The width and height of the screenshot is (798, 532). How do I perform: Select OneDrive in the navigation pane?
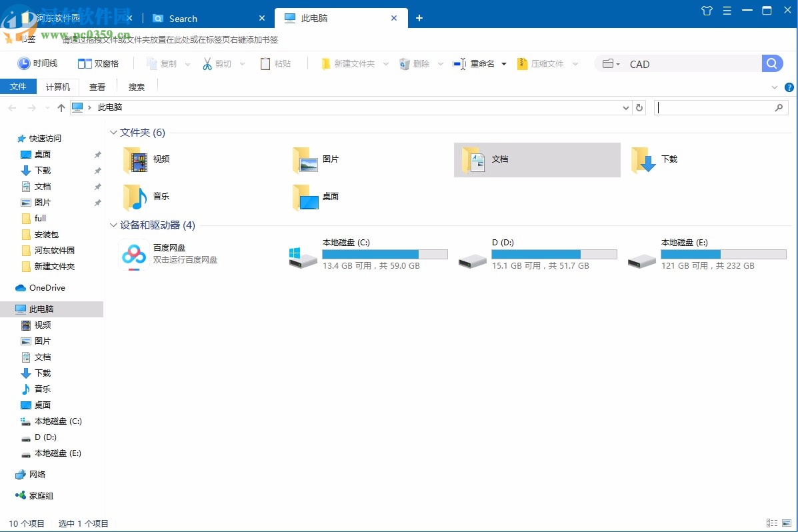coord(47,288)
